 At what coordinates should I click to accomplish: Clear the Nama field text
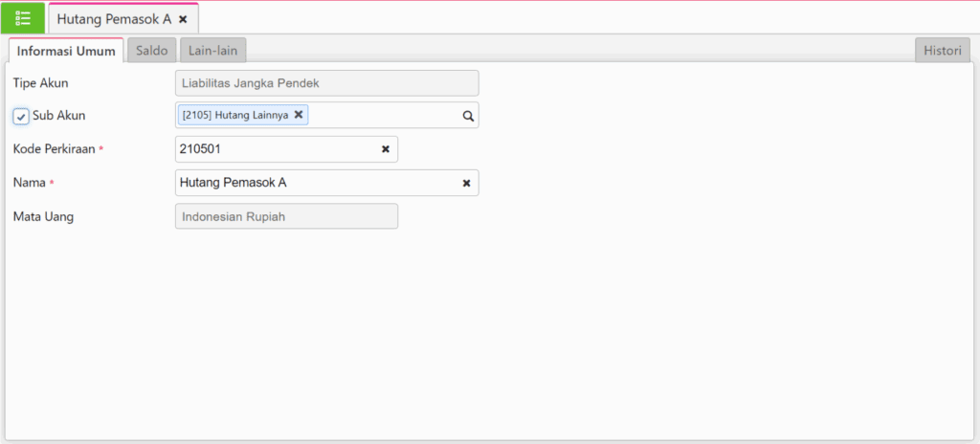click(x=467, y=183)
